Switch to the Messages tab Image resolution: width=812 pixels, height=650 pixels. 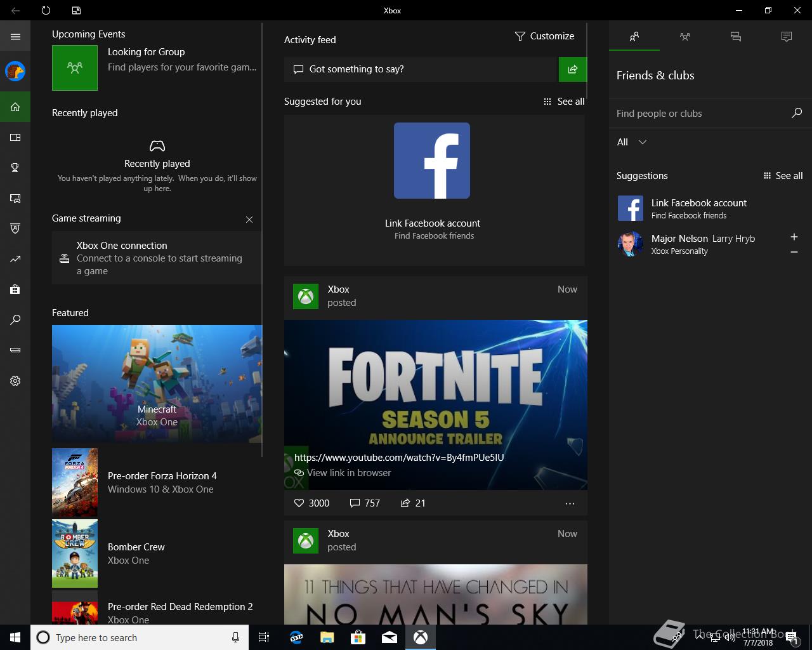coord(736,37)
